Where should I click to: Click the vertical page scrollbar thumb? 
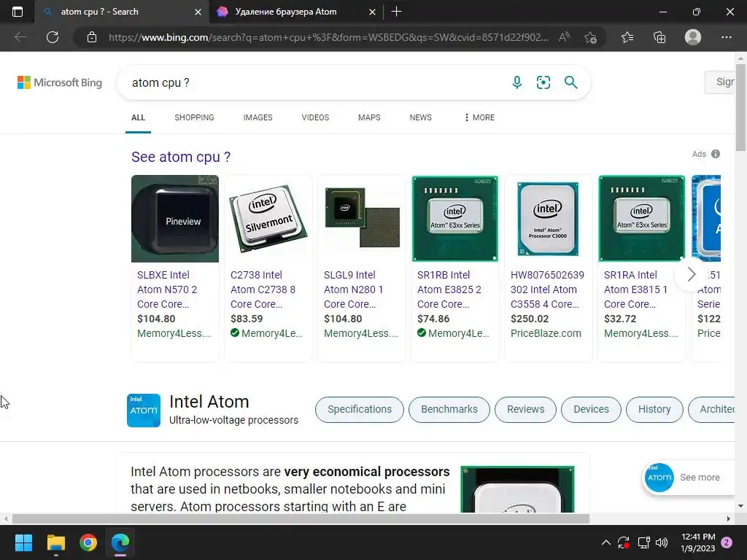click(741, 107)
